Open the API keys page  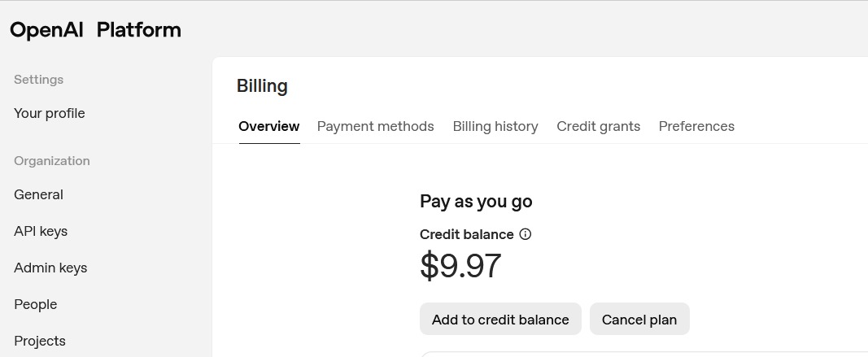pyautogui.click(x=41, y=231)
